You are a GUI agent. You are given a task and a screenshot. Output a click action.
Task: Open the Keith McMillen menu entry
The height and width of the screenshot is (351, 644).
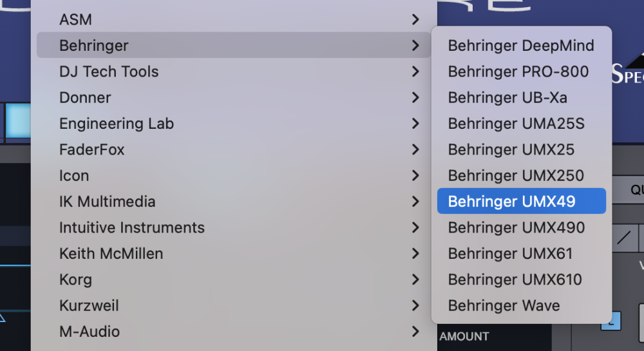[111, 254]
